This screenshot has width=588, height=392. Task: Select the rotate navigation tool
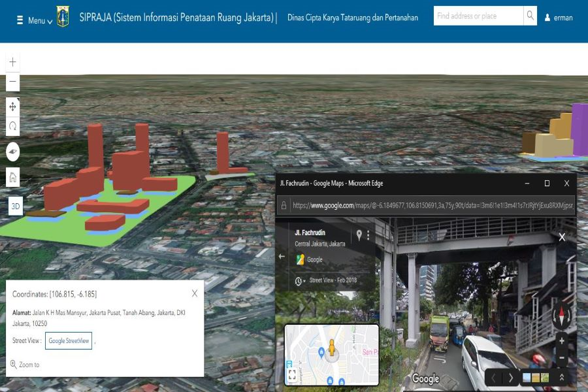click(x=13, y=125)
